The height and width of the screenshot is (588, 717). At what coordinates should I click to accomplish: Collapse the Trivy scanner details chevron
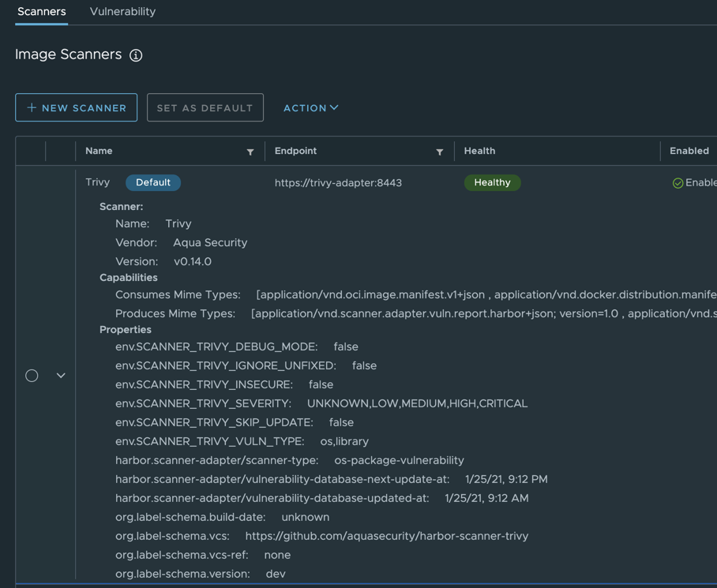pos(61,375)
